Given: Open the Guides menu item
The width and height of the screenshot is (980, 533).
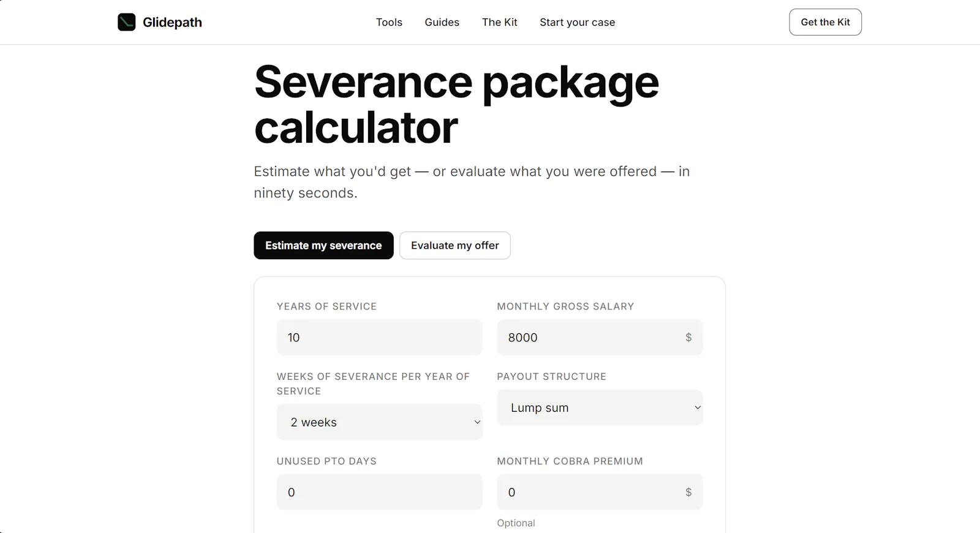Looking at the screenshot, I should pos(442,22).
